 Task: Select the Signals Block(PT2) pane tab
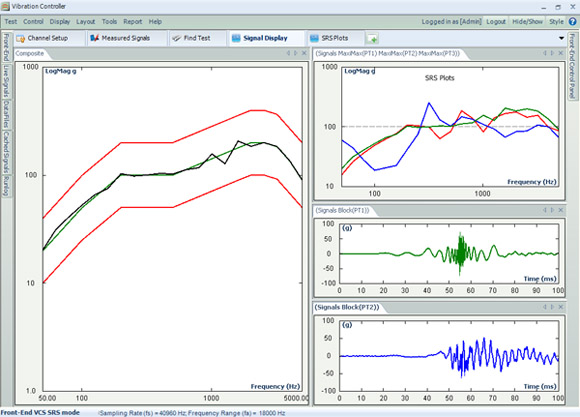tap(347, 307)
